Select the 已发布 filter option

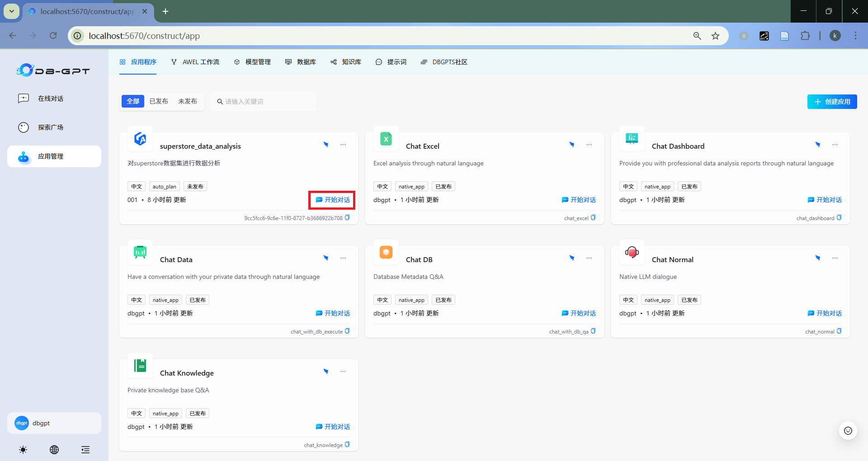pyautogui.click(x=159, y=101)
